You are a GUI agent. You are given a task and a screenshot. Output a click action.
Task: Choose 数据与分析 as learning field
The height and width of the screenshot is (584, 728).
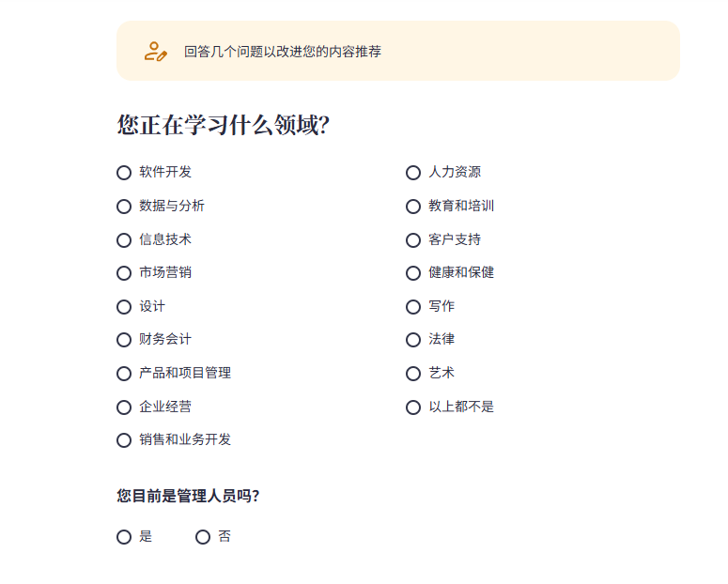(x=124, y=207)
